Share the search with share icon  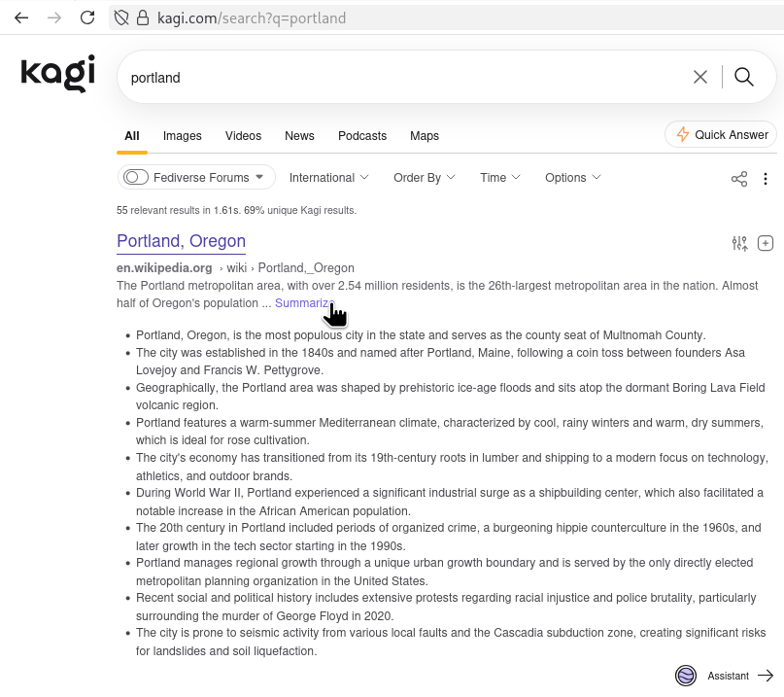point(739,179)
